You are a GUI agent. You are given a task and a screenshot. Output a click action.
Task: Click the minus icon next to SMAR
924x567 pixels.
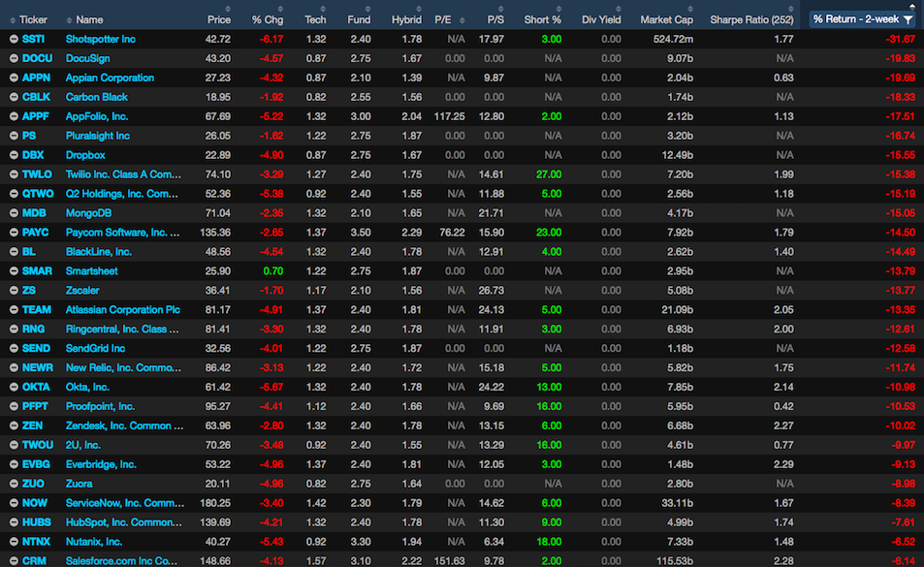tap(14, 270)
